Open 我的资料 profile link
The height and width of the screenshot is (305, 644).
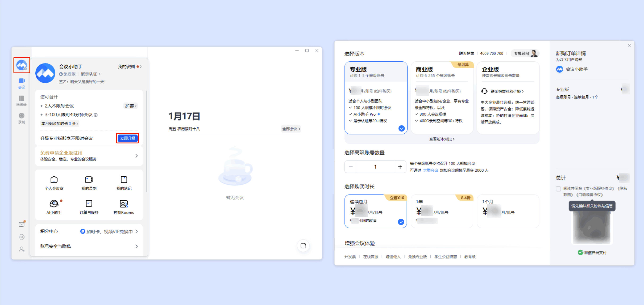pos(130,66)
